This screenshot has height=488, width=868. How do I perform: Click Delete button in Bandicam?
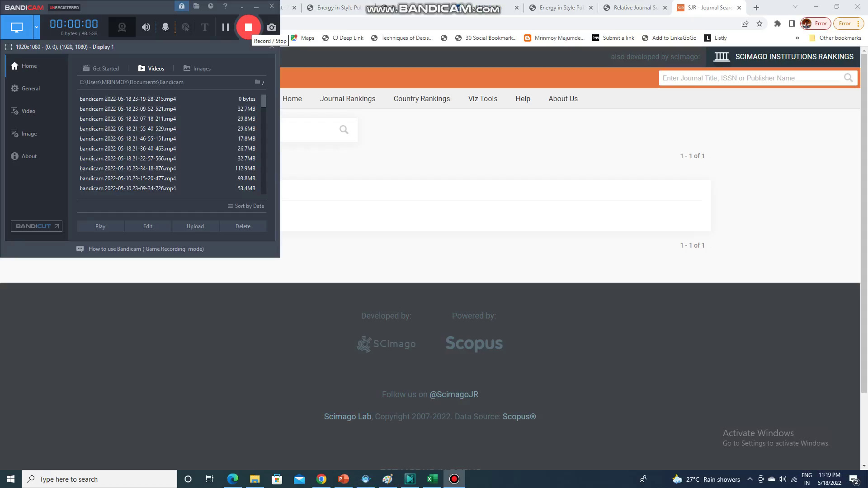[x=243, y=226]
